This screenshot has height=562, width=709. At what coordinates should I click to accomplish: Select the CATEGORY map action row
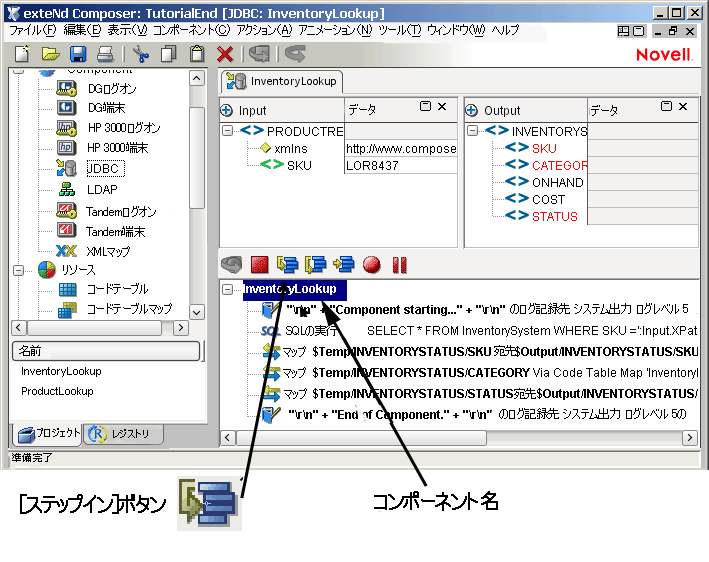[480, 373]
